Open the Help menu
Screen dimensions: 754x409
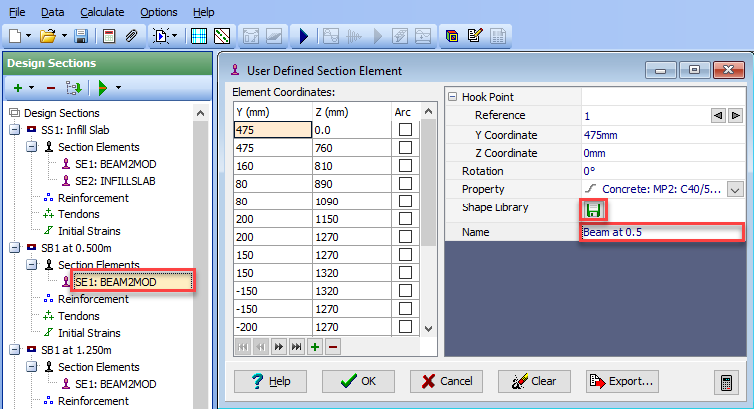pyautogui.click(x=203, y=12)
